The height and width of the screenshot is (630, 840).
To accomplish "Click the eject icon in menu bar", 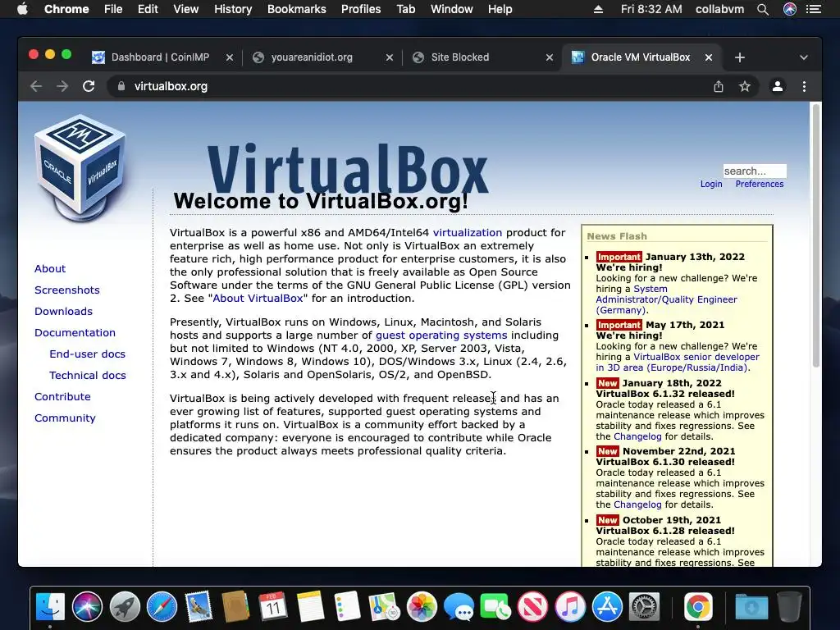I will click(598, 9).
